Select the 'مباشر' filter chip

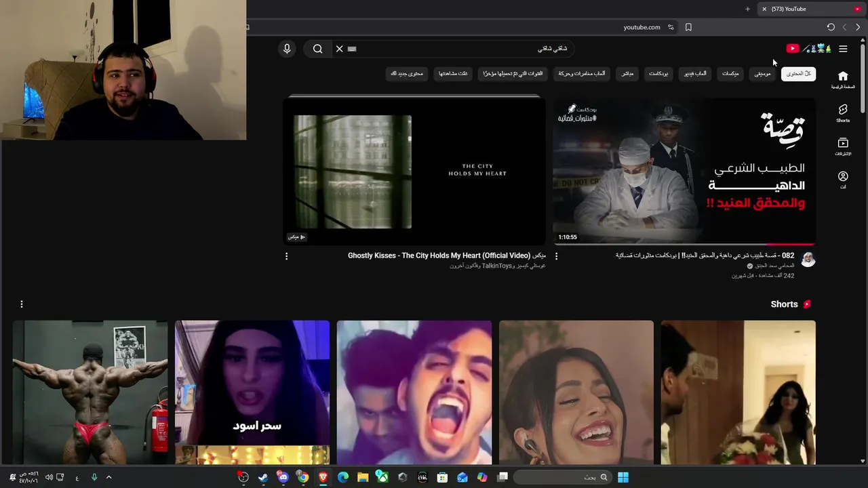tap(627, 73)
